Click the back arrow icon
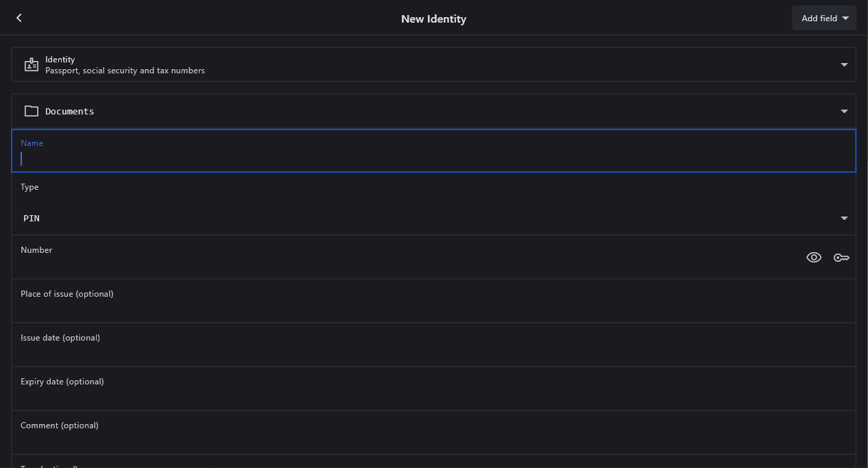Image resolution: width=868 pixels, height=468 pixels. [19, 18]
